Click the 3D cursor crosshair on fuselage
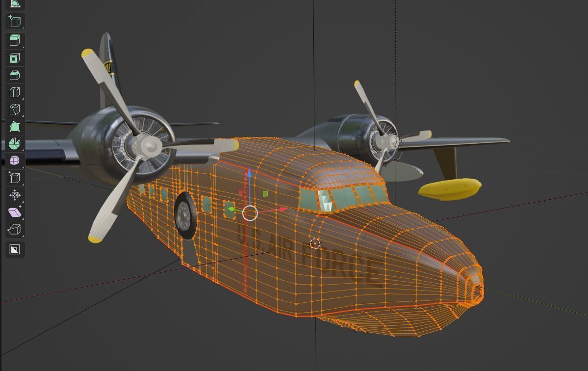 pos(316,243)
